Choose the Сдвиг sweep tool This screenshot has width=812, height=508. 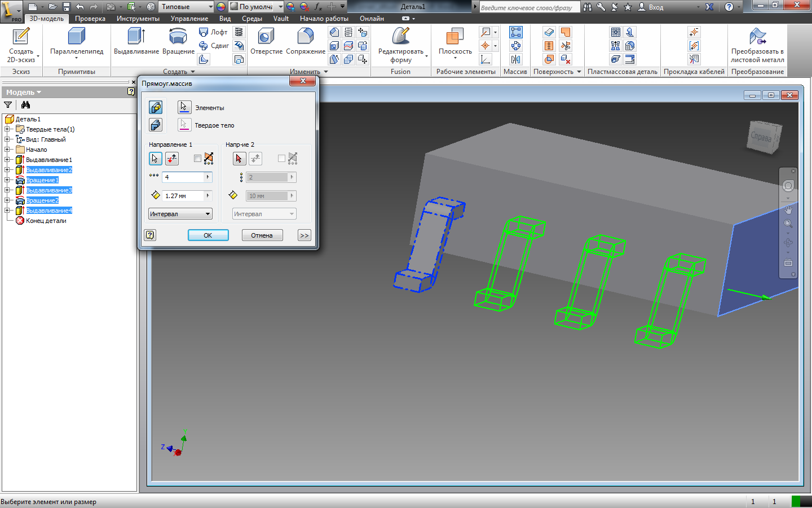pyautogui.click(x=214, y=46)
